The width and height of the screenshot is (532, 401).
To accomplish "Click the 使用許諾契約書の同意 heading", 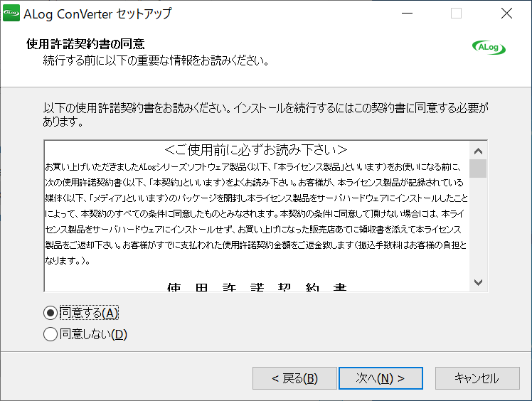I will 85,44.
